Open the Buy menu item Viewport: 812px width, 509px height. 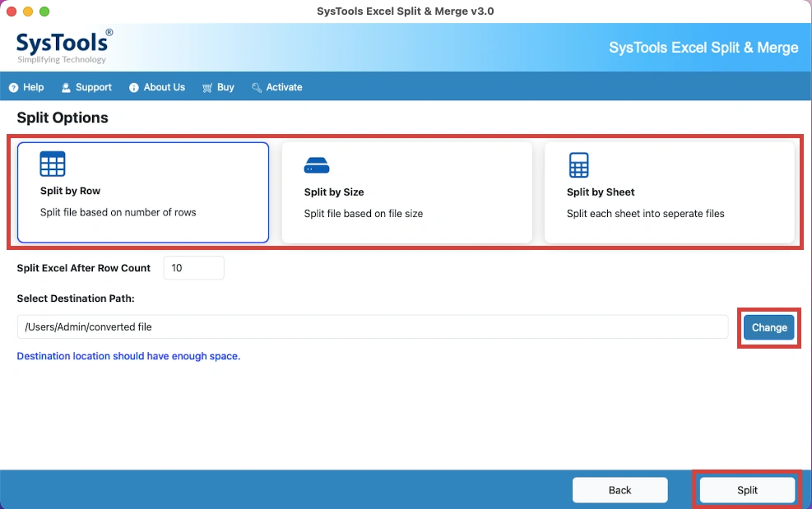[x=218, y=87]
